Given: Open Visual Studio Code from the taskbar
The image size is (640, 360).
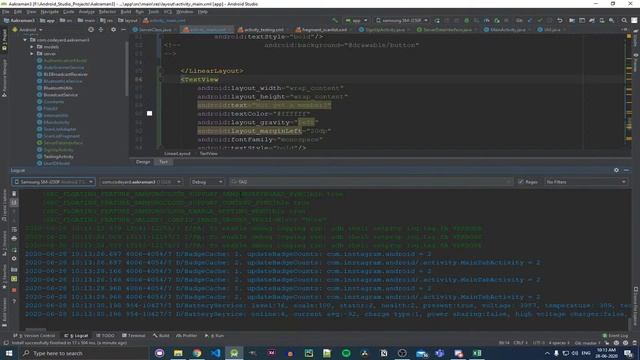Looking at the screenshot, I should (216, 353).
